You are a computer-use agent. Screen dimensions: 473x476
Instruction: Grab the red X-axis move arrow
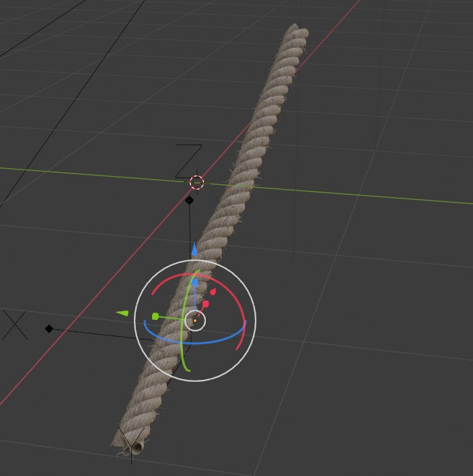point(213,292)
